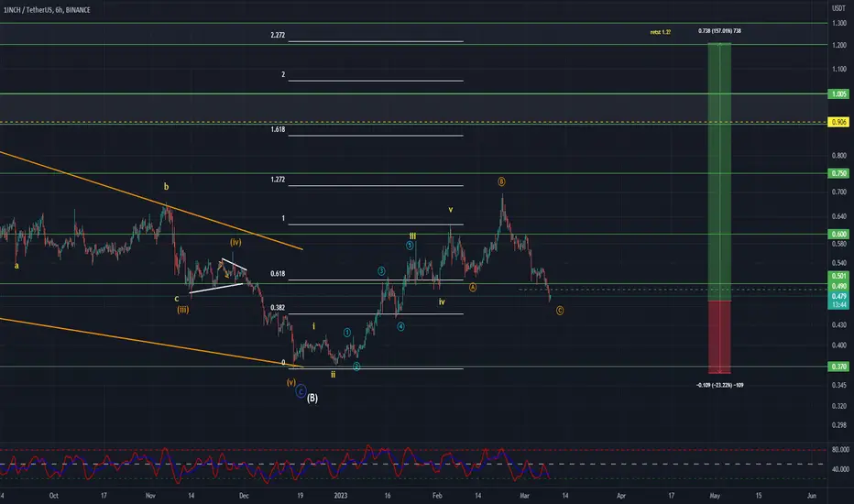
Task: Click the 2.272 Fibonacci extension label
Action: 278,35
